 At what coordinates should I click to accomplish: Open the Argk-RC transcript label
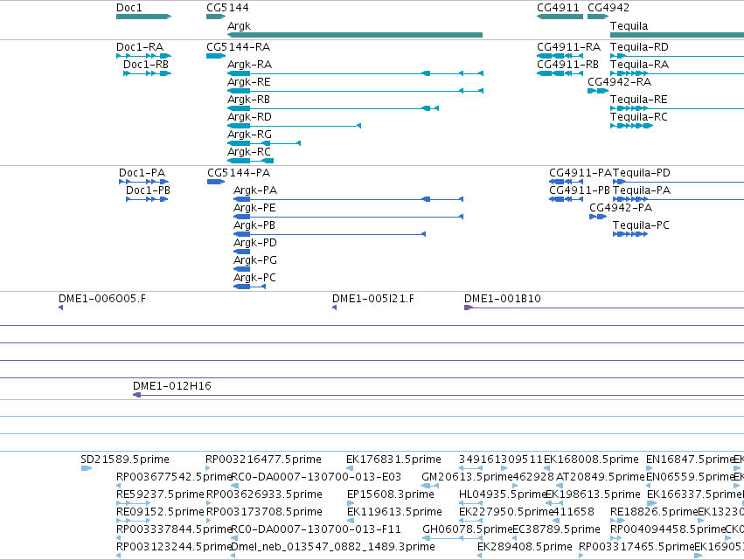249,152
